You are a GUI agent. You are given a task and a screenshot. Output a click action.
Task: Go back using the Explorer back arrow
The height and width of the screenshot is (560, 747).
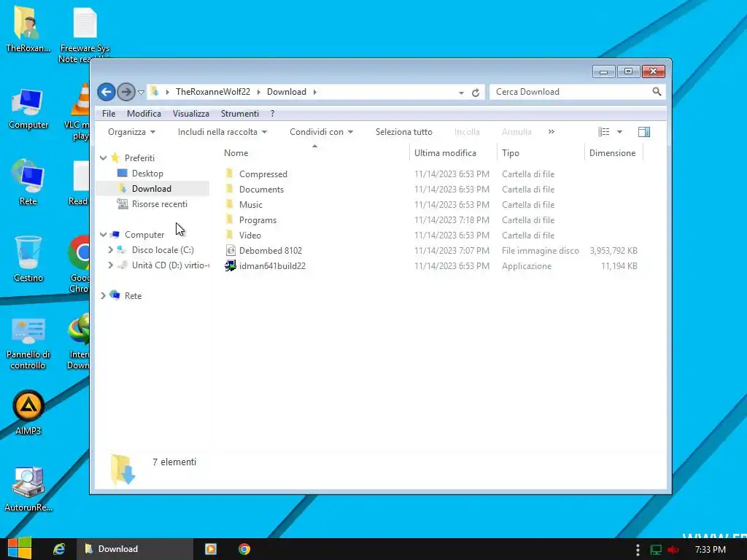pos(107,92)
